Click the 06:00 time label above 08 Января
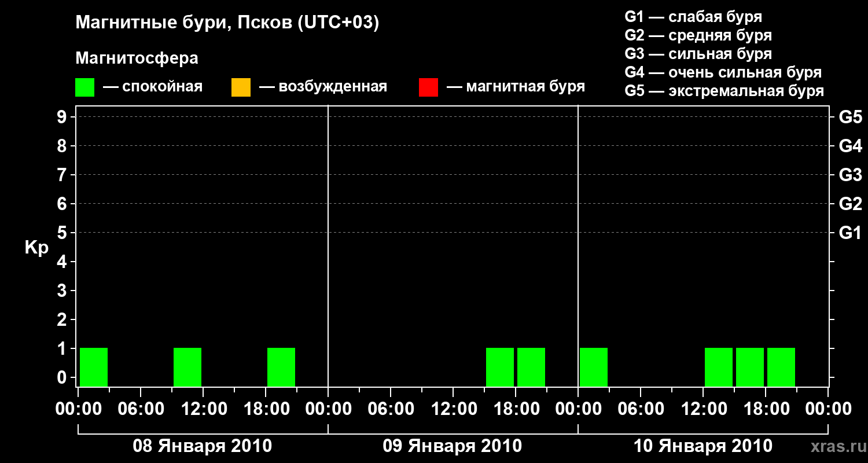The height and width of the screenshot is (463, 868). point(141,409)
